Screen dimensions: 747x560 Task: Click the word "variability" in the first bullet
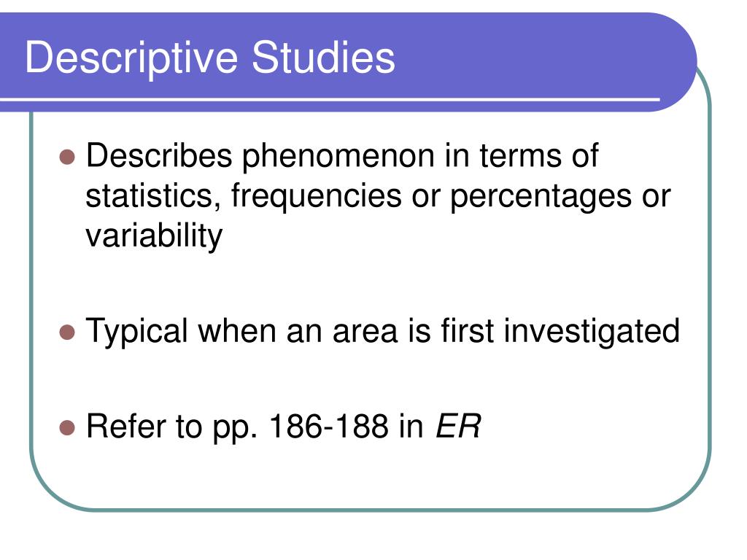tap(154, 237)
